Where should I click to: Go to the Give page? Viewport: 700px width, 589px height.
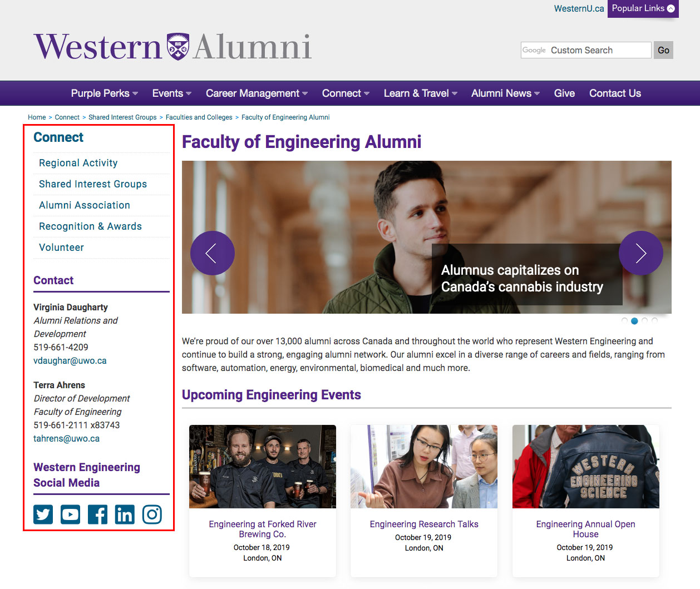point(564,93)
